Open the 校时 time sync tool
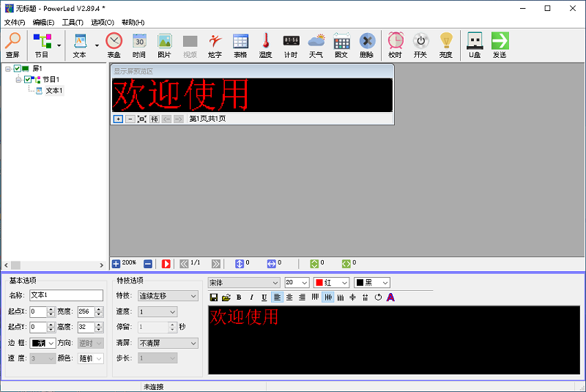586x392 pixels. 395,45
